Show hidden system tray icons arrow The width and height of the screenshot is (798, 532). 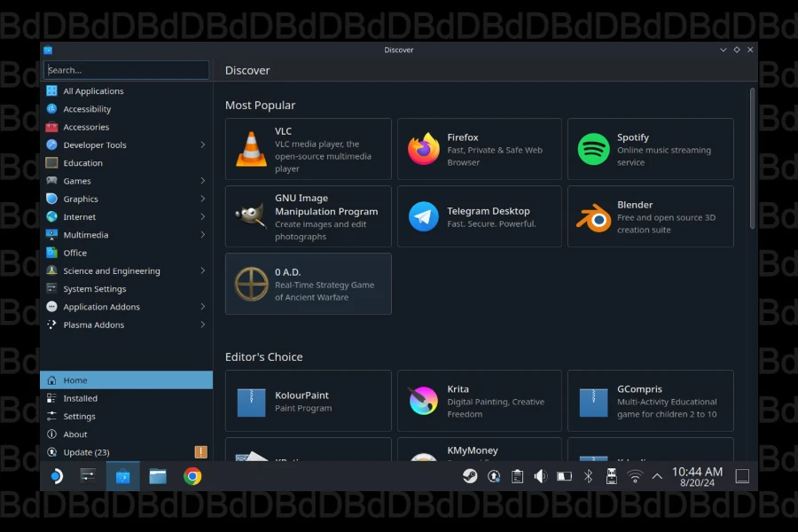coord(657,476)
